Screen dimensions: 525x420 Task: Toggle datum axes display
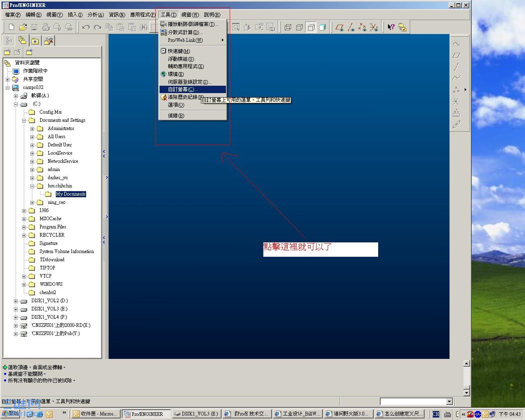pyautogui.click(x=351, y=27)
